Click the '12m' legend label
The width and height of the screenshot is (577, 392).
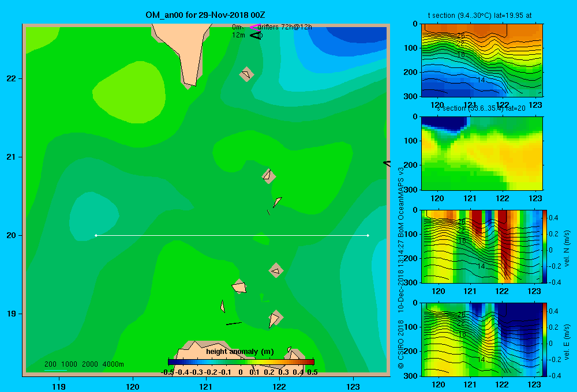[x=238, y=35]
